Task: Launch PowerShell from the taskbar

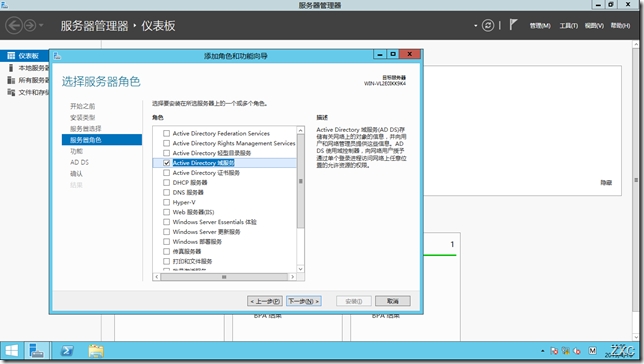Action: pyautogui.click(x=67, y=351)
